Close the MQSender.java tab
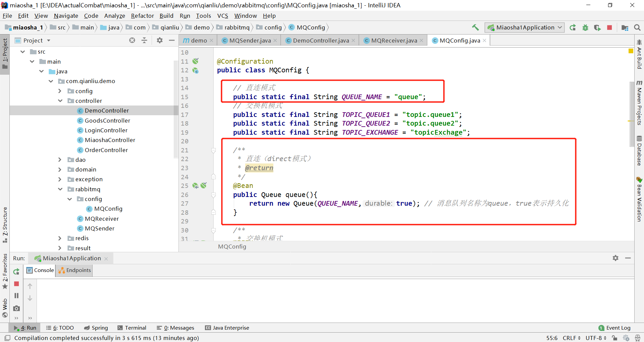The height and width of the screenshot is (342, 644). (275, 41)
